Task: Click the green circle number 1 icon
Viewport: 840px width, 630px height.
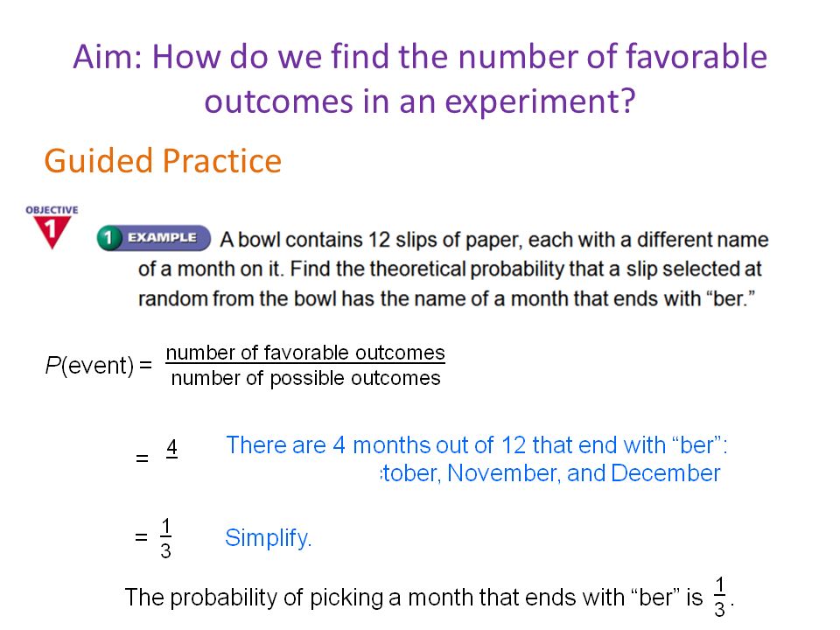Action: tap(108, 237)
